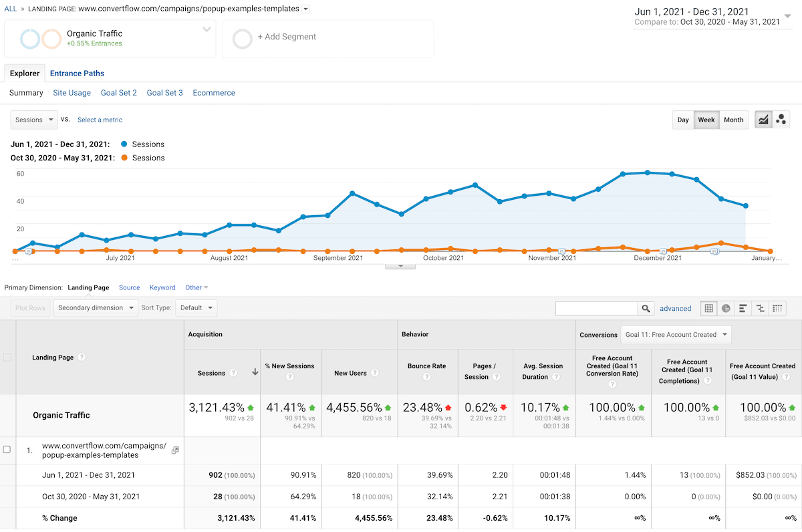Click November 2021 annotation marker on chart
The height and width of the screenshot is (532, 802).
coord(561,252)
